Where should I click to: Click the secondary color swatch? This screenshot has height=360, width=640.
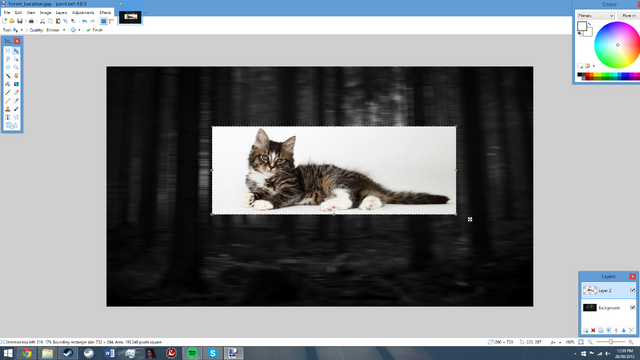(589, 33)
